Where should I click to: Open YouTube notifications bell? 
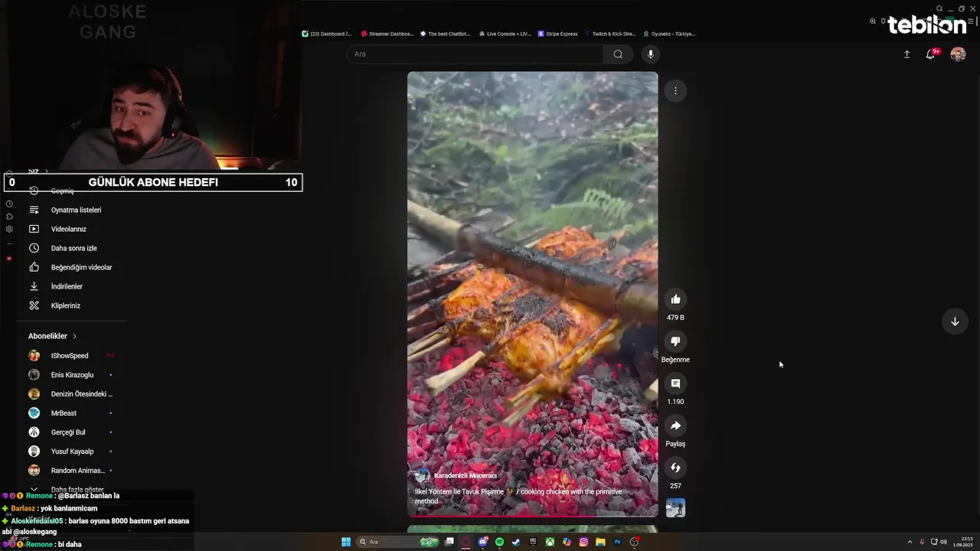931,54
